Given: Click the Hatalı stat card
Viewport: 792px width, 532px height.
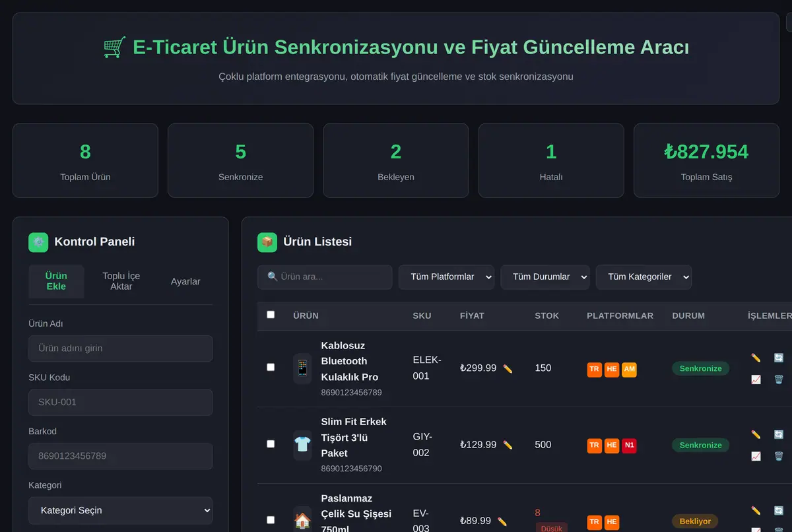Looking at the screenshot, I should click(551, 160).
